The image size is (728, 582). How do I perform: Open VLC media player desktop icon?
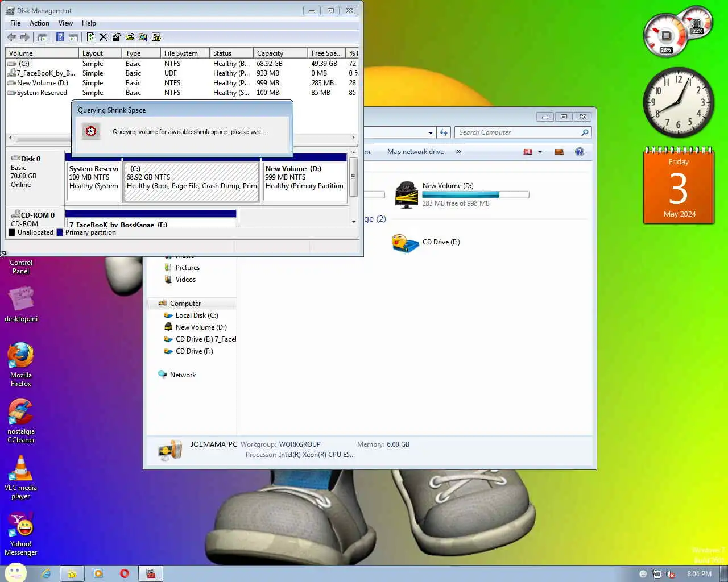coord(21,477)
